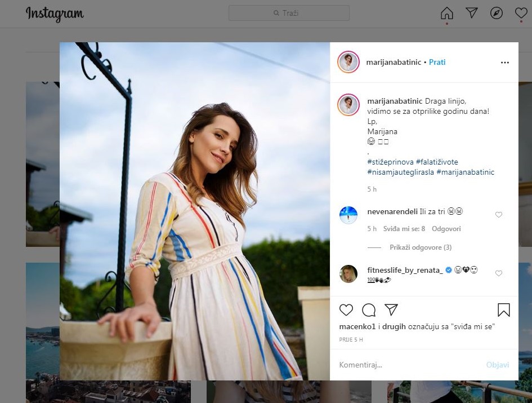This screenshot has width=532, height=403.
Task: Like the post with heart icon
Action: coord(346,310)
